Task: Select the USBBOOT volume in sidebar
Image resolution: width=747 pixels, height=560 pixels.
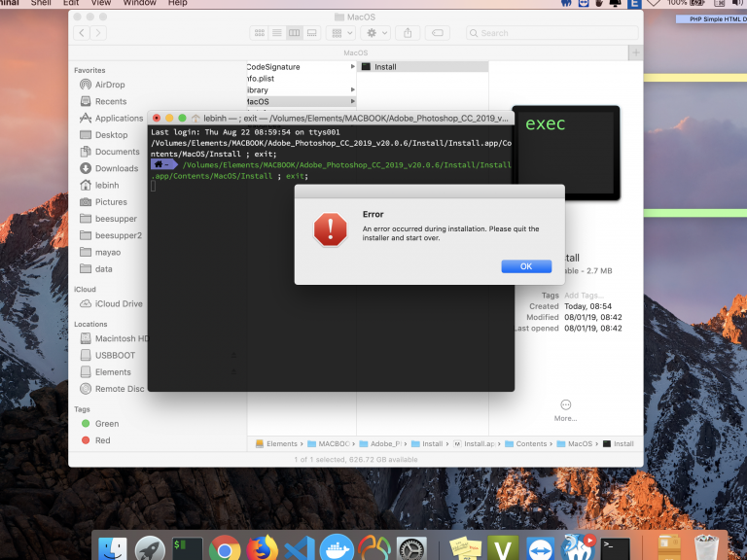Action: 115,355
